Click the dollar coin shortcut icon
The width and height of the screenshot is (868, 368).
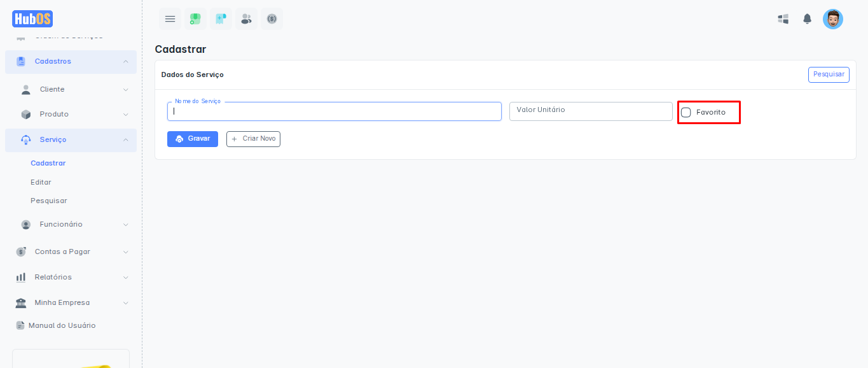272,19
